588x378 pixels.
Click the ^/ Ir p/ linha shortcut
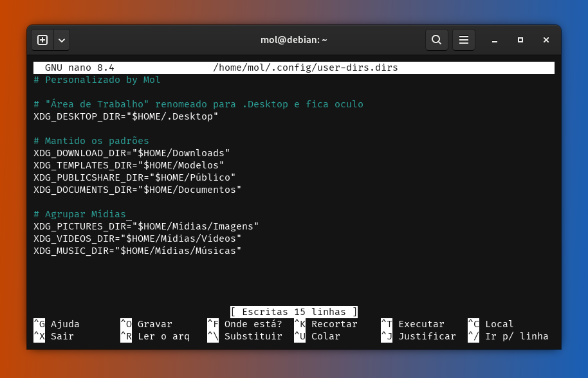pos(508,336)
